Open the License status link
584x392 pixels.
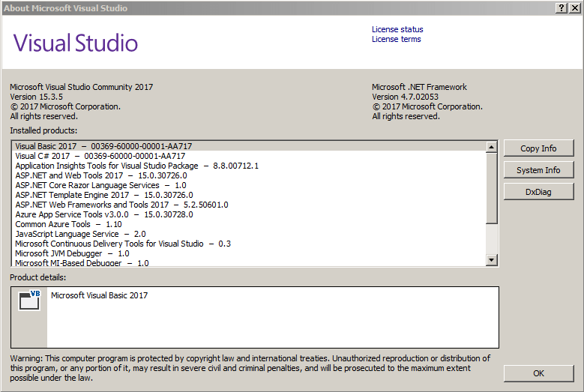click(x=397, y=29)
